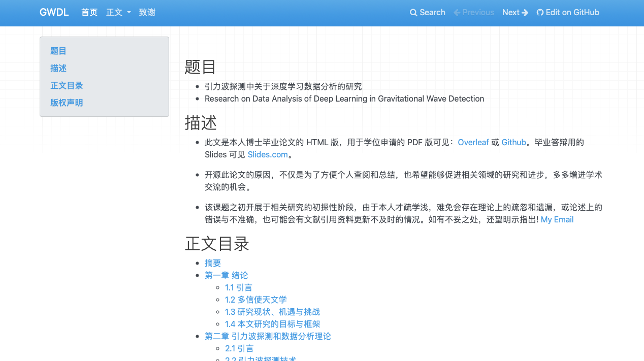Click the My Email link

pos(557,219)
